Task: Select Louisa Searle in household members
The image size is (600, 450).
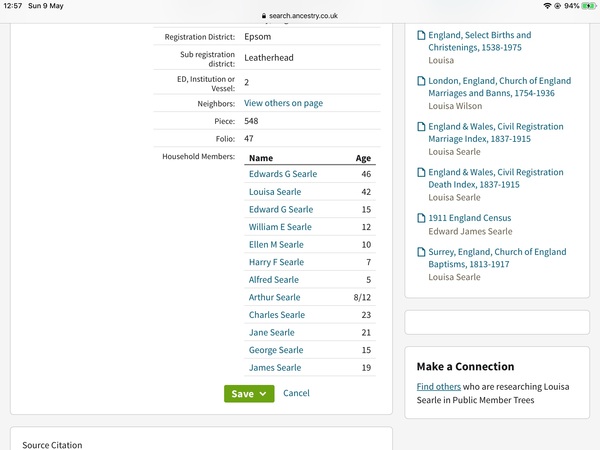Action: click(x=277, y=192)
